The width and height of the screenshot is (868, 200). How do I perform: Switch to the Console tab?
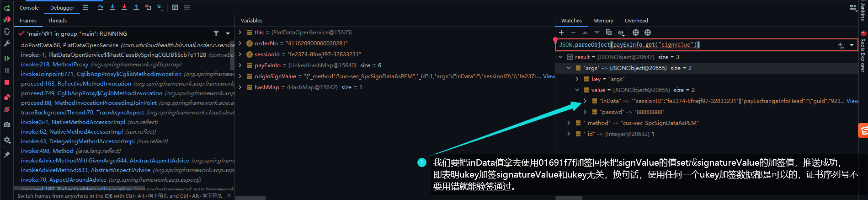pos(29,8)
